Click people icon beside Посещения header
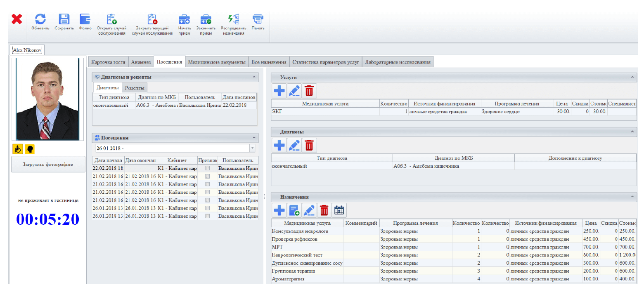644x292 pixels. pyautogui.click(x=97, y=138)
